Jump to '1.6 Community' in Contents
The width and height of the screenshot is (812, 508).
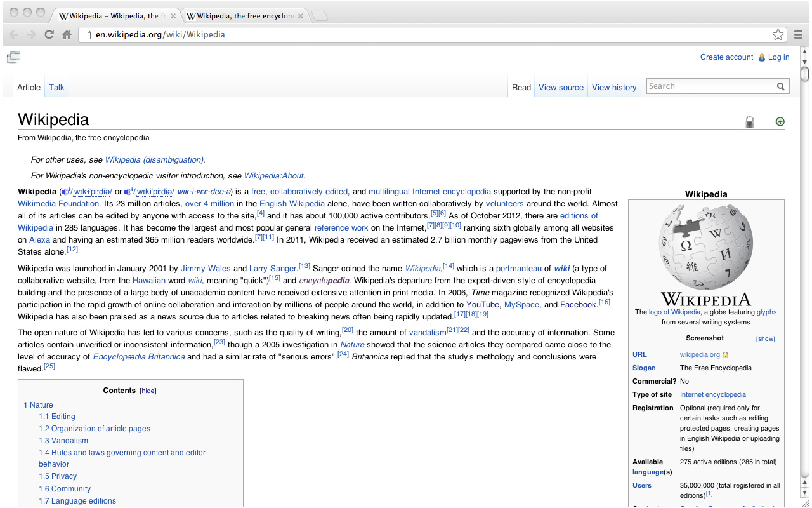tap(65, 489)
